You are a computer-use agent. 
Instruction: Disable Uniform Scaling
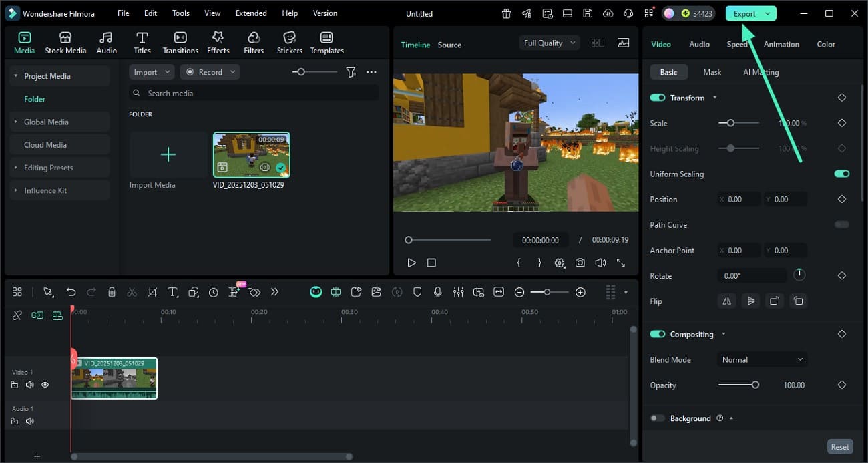pyautogui.click(x=842, y=173)
